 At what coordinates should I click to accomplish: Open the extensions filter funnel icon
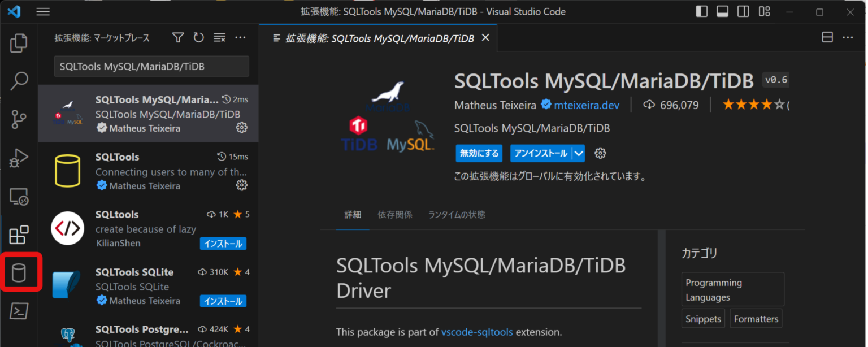tap(177, 37)
